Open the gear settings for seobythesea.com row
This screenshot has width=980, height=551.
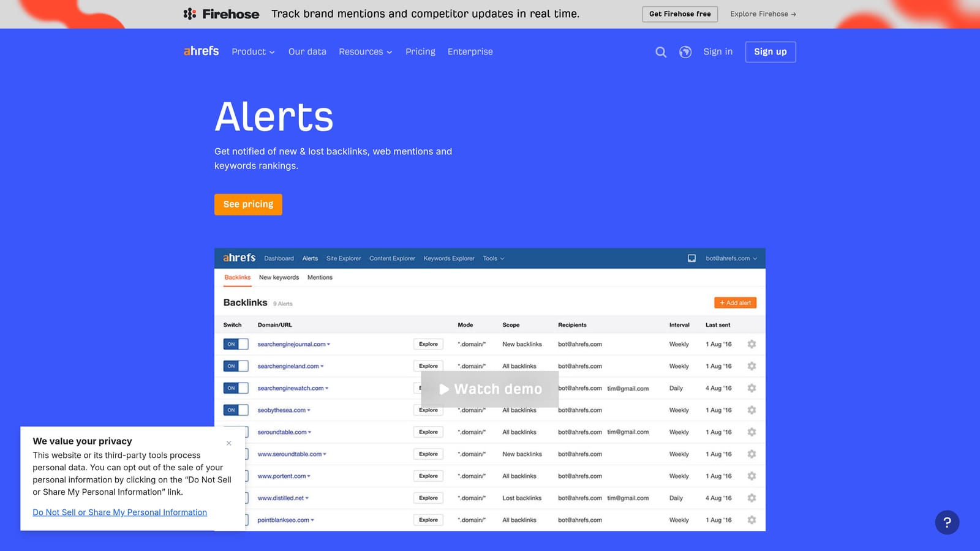click(x=752, y=410)
